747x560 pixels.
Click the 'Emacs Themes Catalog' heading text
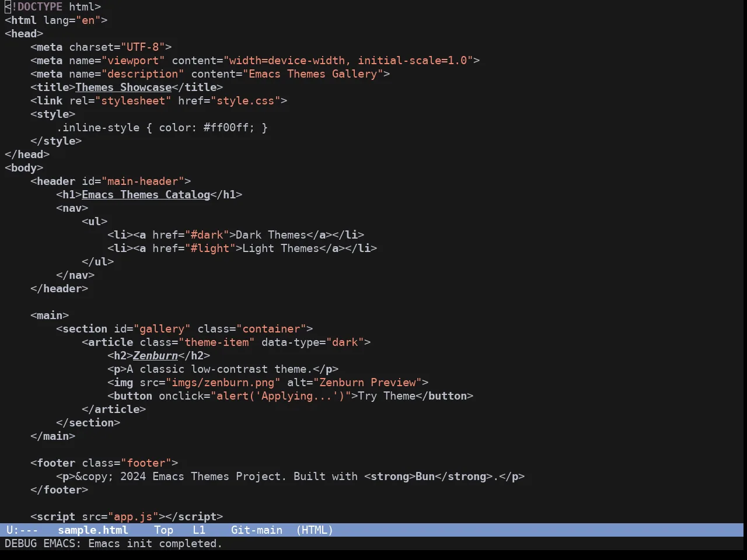[146, 195]
